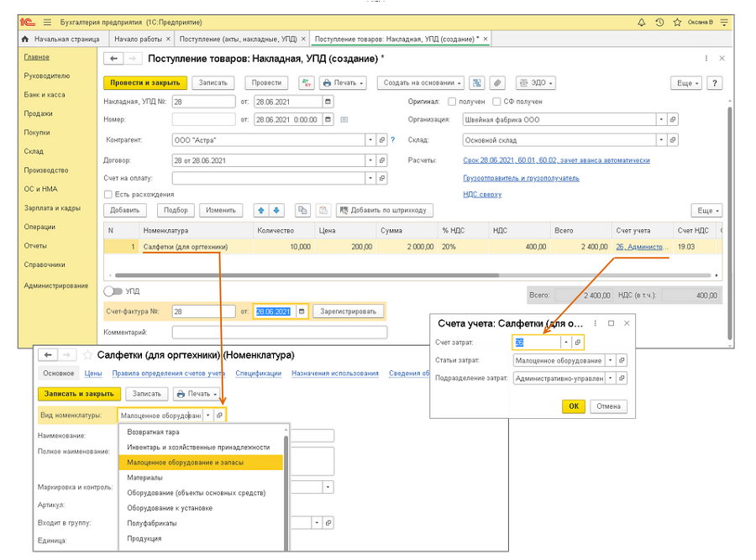This screenshot has height=560, width=756.
Task: Open calendar picker for Накладная date
Action: tap(328, 102)
